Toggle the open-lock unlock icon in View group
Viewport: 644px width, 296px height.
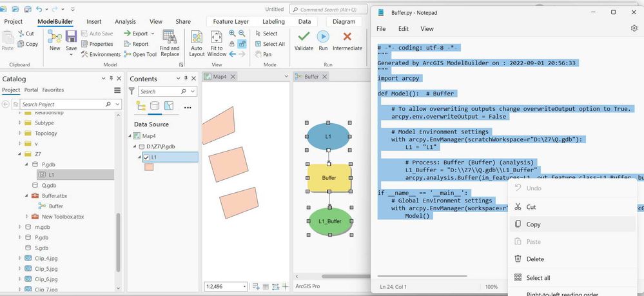click(242, 44)
